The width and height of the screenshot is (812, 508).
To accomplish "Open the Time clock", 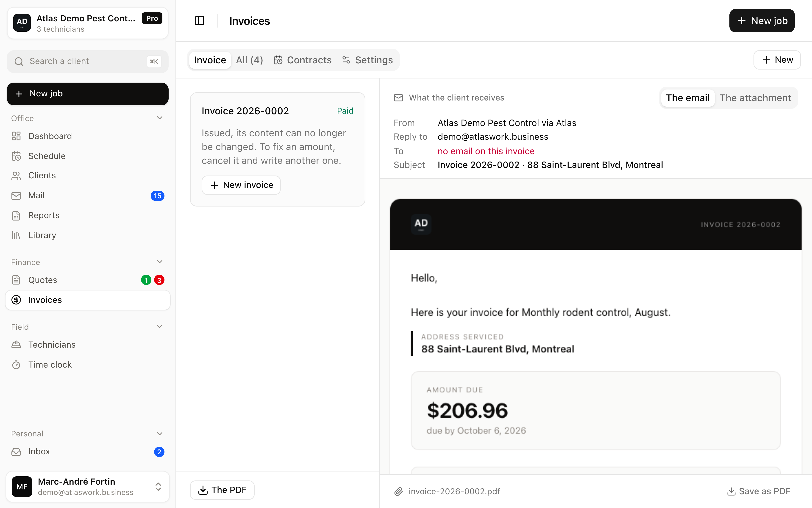I will click(x=88, y=365).
